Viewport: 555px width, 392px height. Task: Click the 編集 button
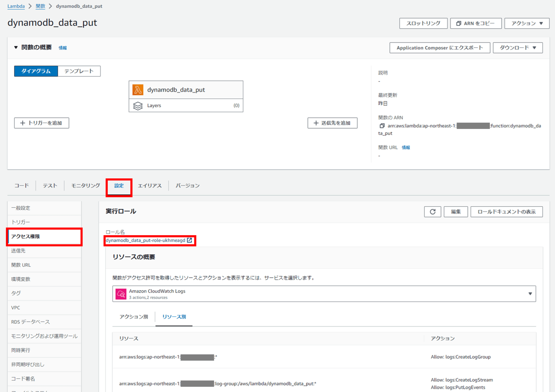pyautogui.click(x=456, y=212)
